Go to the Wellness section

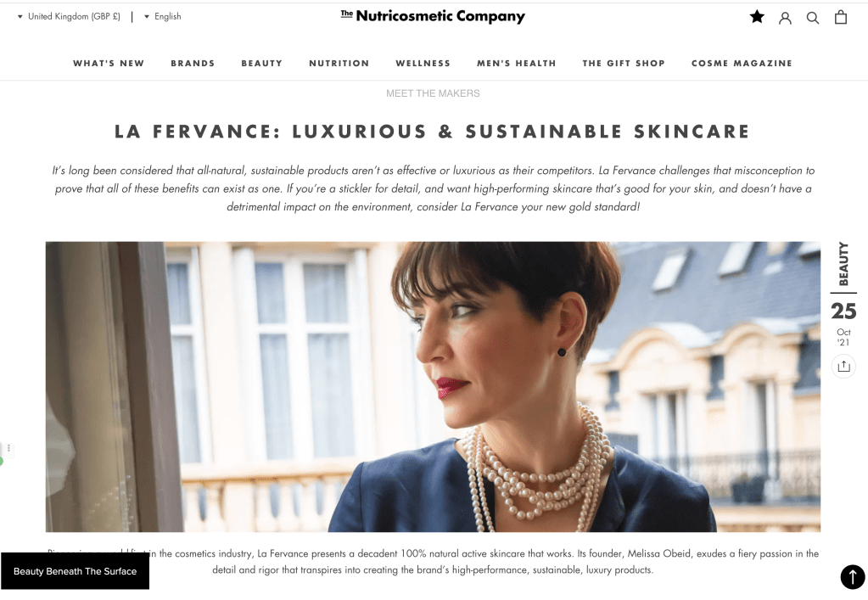pyautogui.click(x=423, y=64)
